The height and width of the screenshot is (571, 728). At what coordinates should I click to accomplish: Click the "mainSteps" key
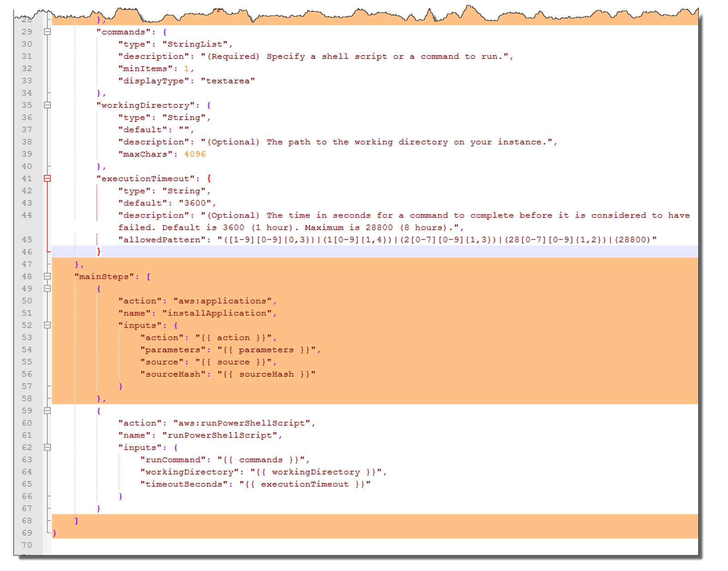click(x=104, y=277)
